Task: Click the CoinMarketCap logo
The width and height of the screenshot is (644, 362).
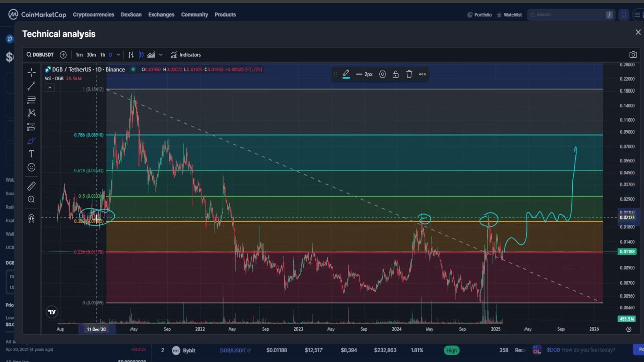Action: 37,14
